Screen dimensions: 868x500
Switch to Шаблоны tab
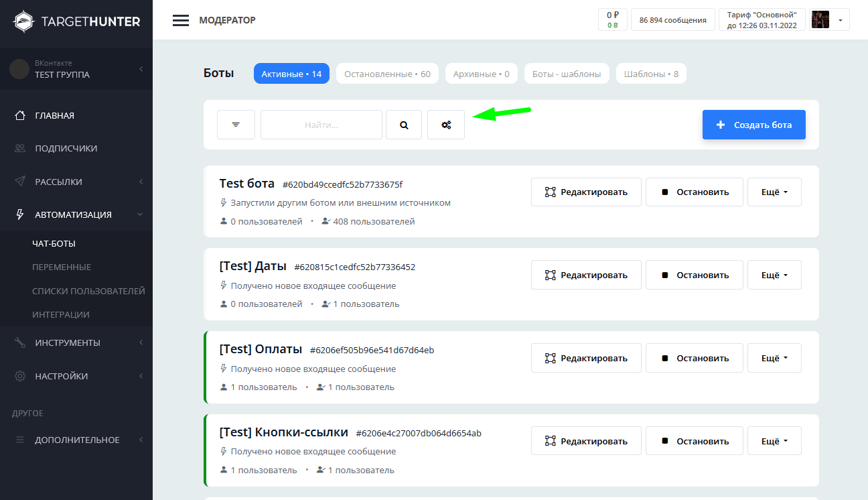tap(651, 74)
